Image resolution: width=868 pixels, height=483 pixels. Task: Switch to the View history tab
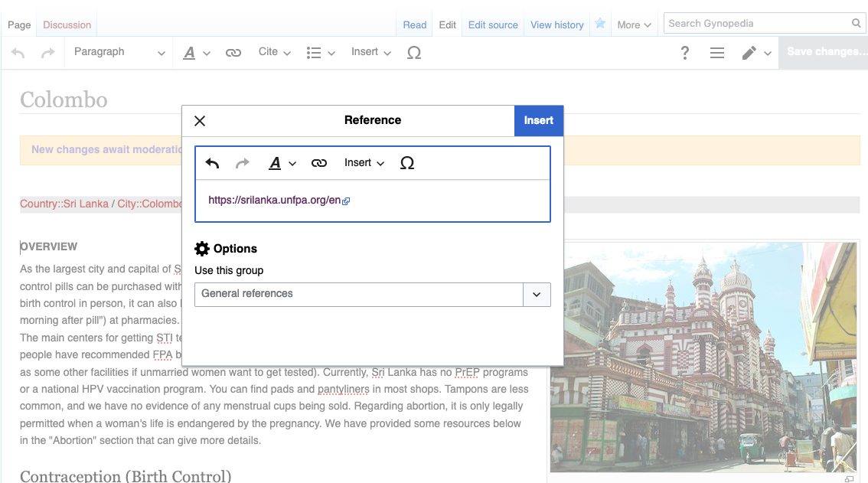[556, 24]
